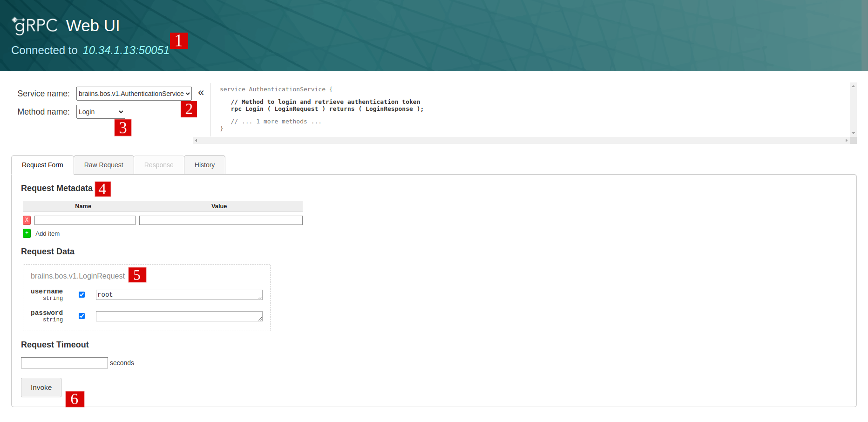Click the 10.34.1.13:50051 server address
Viewport: 868px width, 422px height.
click(126, 50)
